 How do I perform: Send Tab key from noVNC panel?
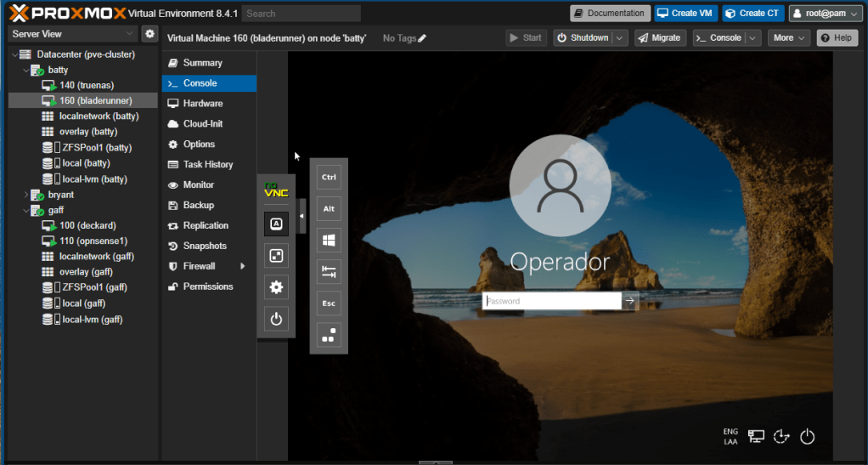(329, 272)
